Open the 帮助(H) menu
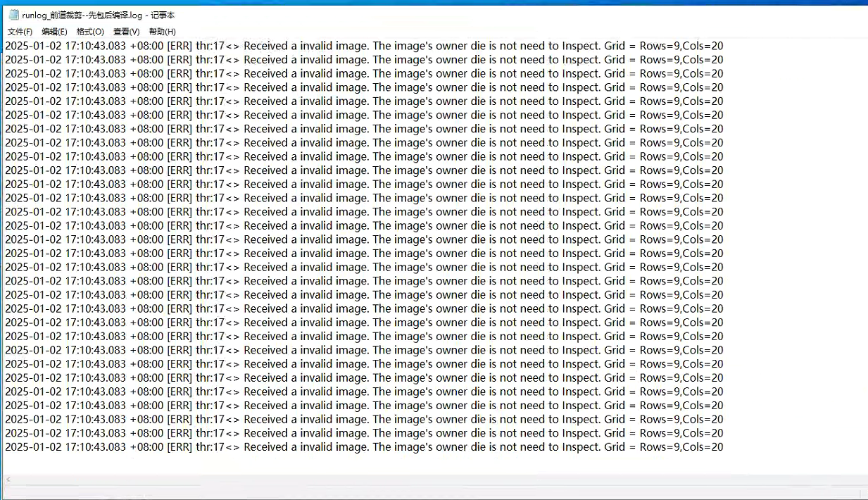Image resolution: width=868 pixels, height=500 pixels. (x=163, y=32)
